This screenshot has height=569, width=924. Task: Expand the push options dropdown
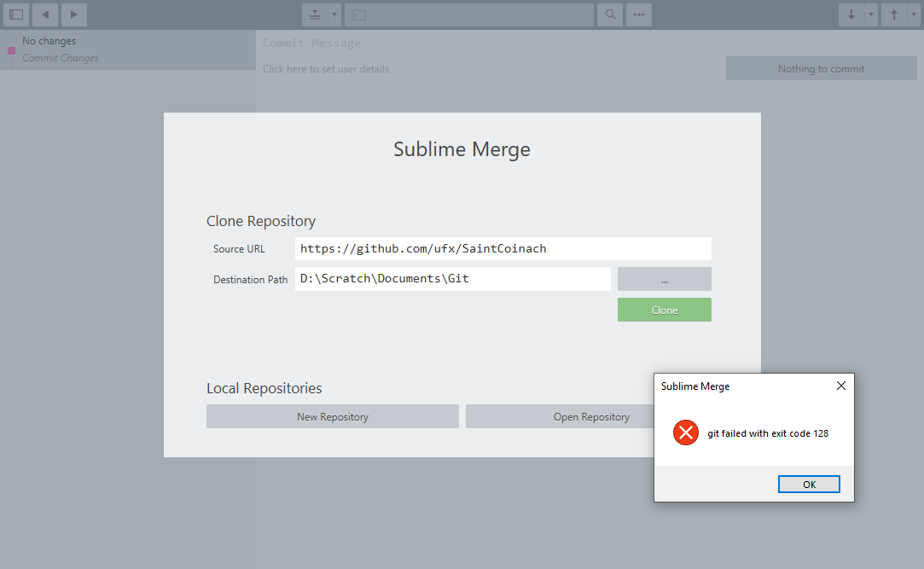[914, 15]
